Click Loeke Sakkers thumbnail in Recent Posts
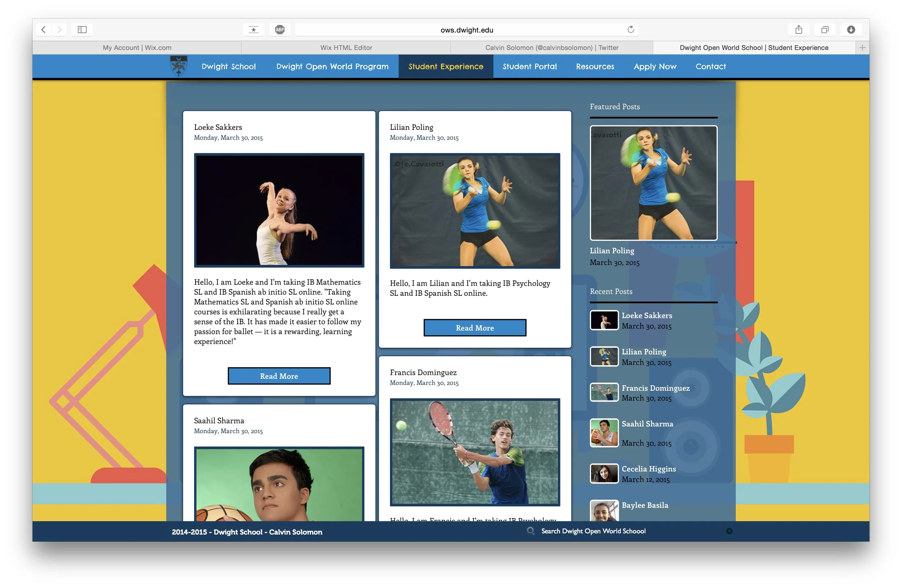The width and height of the screenshot is (902, 588). pyautogui.click(x=604, y=320)
